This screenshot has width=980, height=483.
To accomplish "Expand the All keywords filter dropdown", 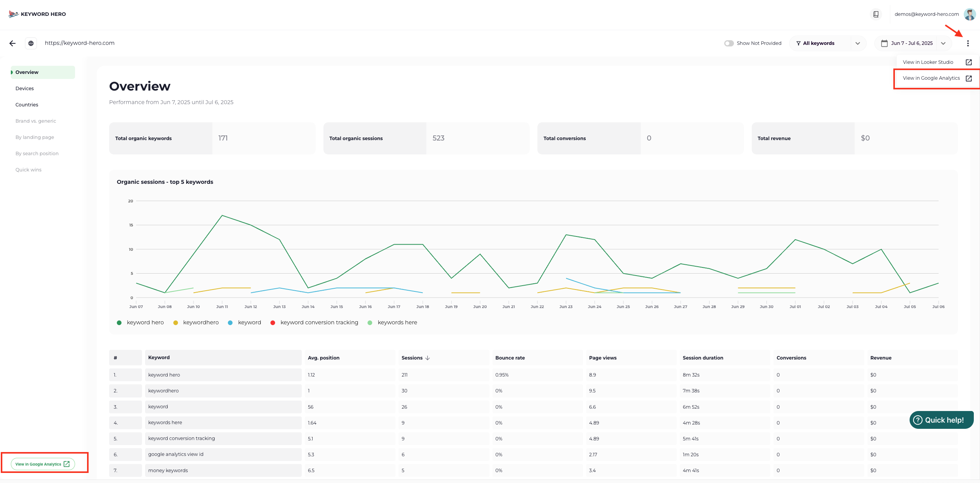I will [x=828, y=43].
